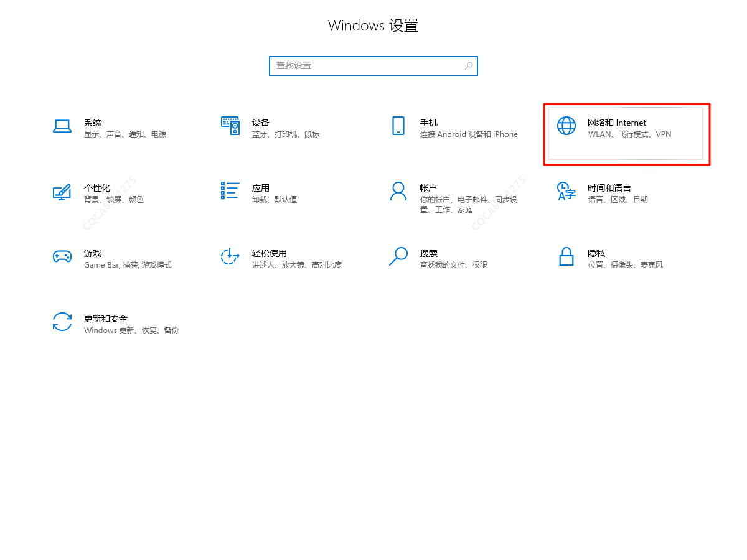
Task: Focus the 查找设置 search field
Action: tap(367, 66)
